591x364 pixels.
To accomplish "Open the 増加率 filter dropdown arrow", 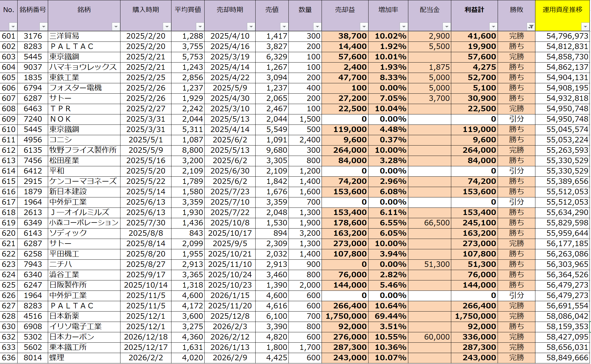I will pos(404,27).
